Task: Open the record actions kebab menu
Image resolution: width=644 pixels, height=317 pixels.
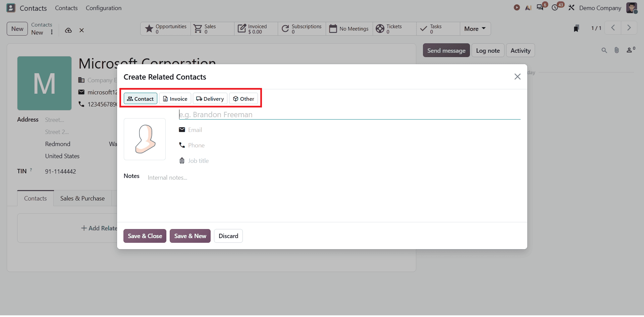Action: 52,32
